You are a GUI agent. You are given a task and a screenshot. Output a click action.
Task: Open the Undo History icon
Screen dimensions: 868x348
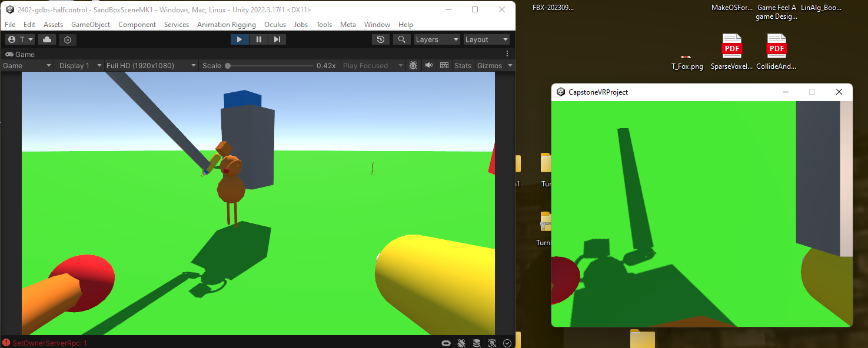pyautogui.click(x=381, y=39)
